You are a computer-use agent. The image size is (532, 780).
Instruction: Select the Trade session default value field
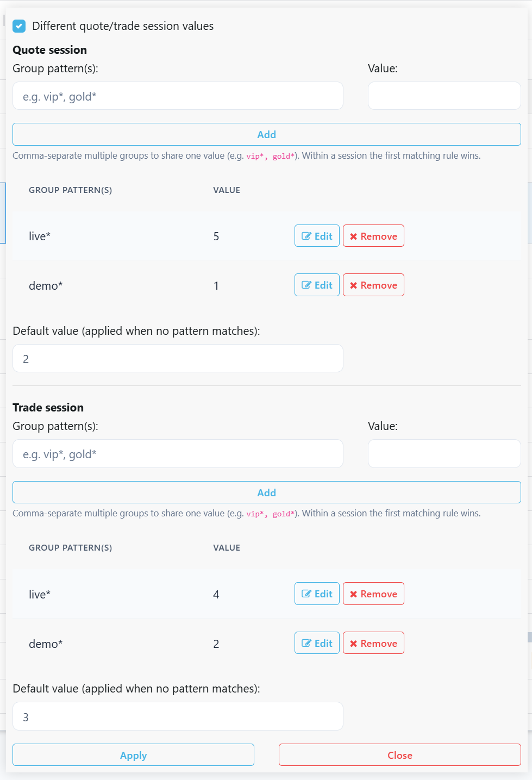[178, 716]
